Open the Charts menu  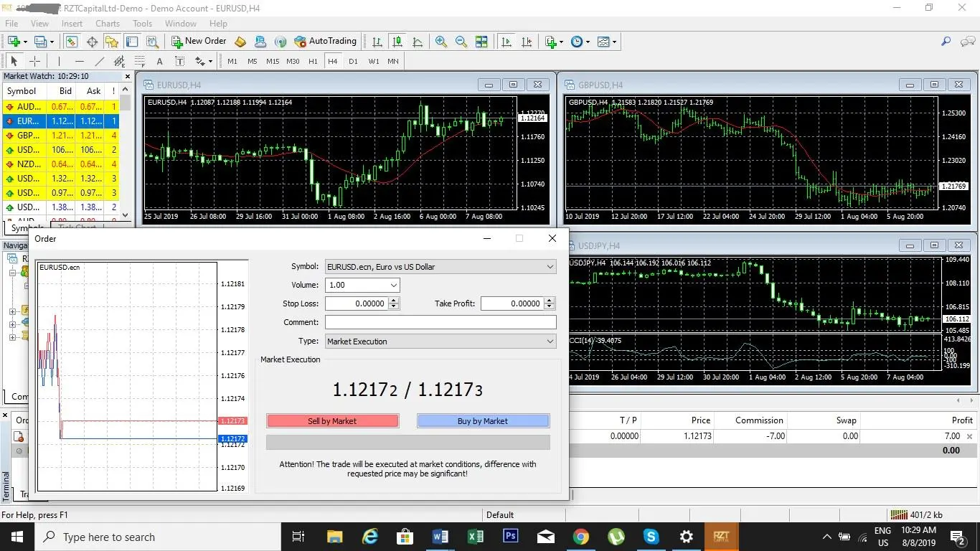click(x=108, y=23)
